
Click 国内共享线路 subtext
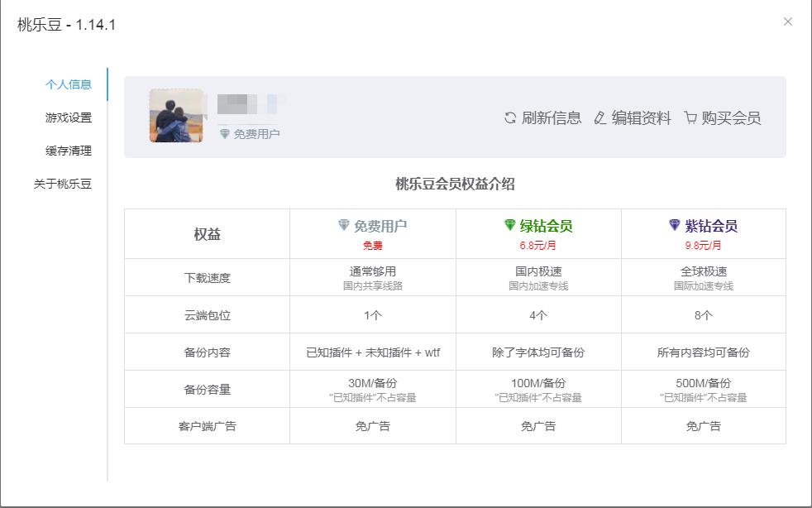pos(373,286)
